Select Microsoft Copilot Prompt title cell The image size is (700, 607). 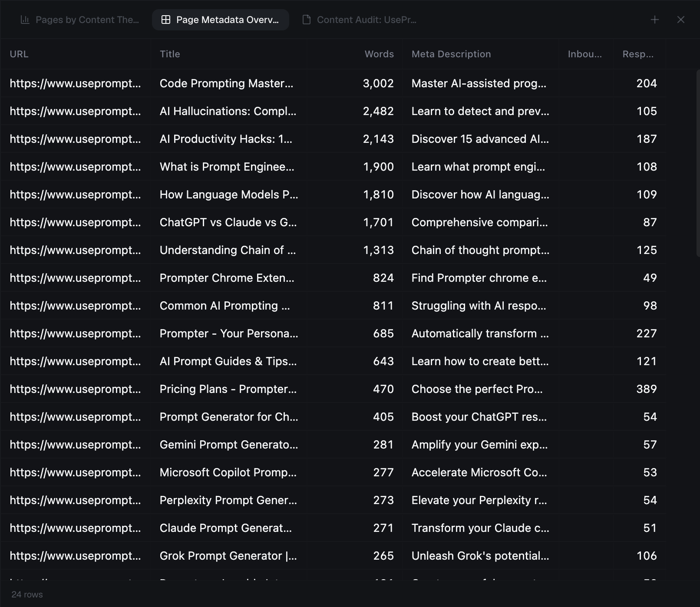(x=228, y=472)
